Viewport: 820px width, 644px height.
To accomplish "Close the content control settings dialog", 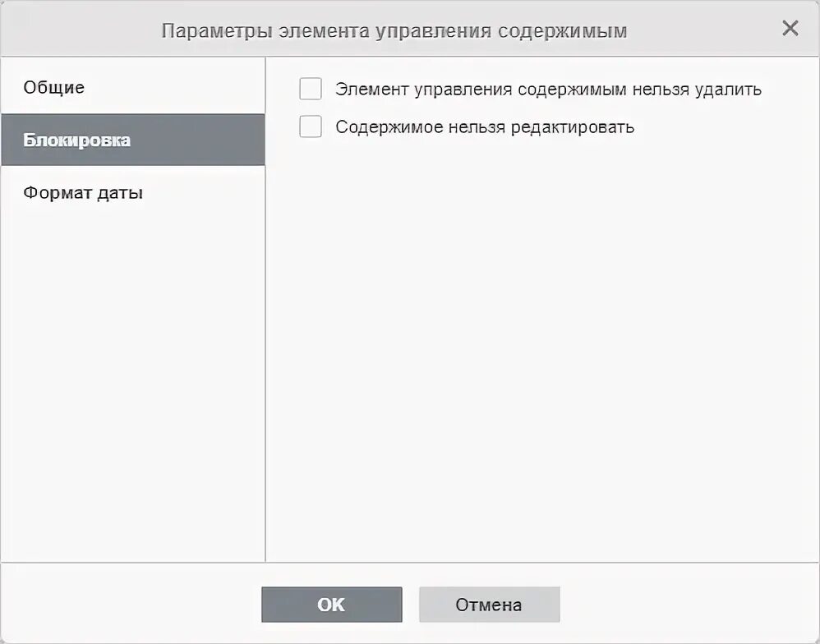I will click(790, 28).
